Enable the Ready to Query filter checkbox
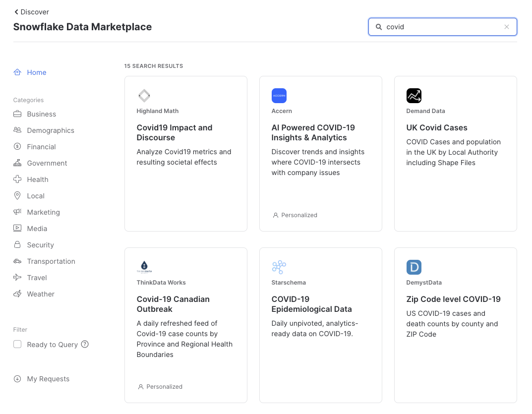The height and width of the screenshot is (414, 532). [17, 344]
